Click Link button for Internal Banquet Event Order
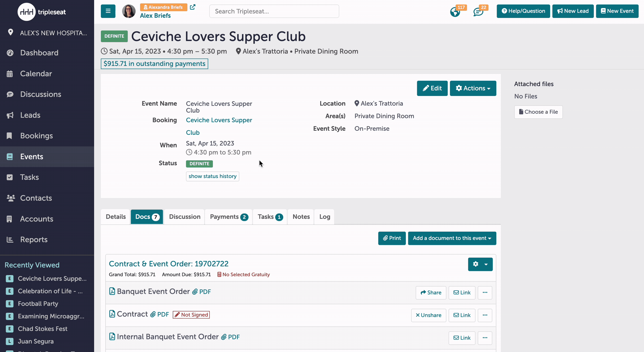The height and width of the screenshot is (352, 644). coord(462,338)
